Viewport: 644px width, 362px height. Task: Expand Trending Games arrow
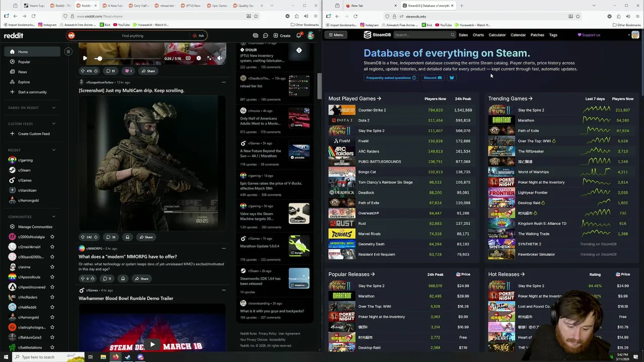[x=530, y=99]
